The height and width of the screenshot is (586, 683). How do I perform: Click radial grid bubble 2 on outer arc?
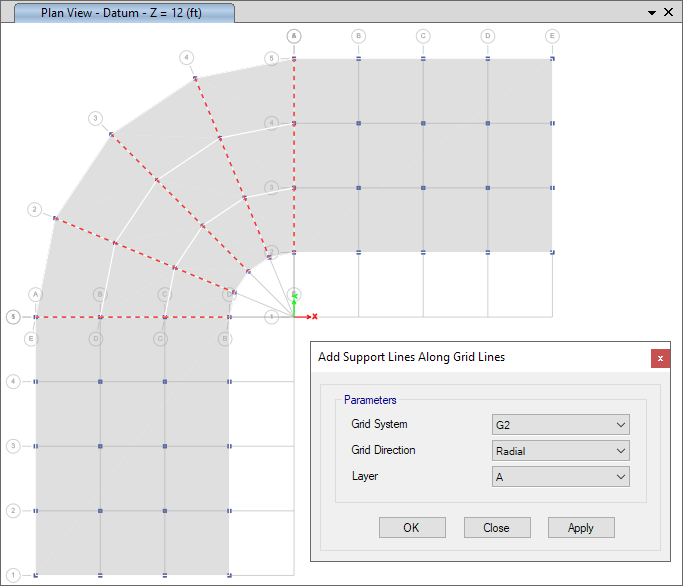coord(34,210)
